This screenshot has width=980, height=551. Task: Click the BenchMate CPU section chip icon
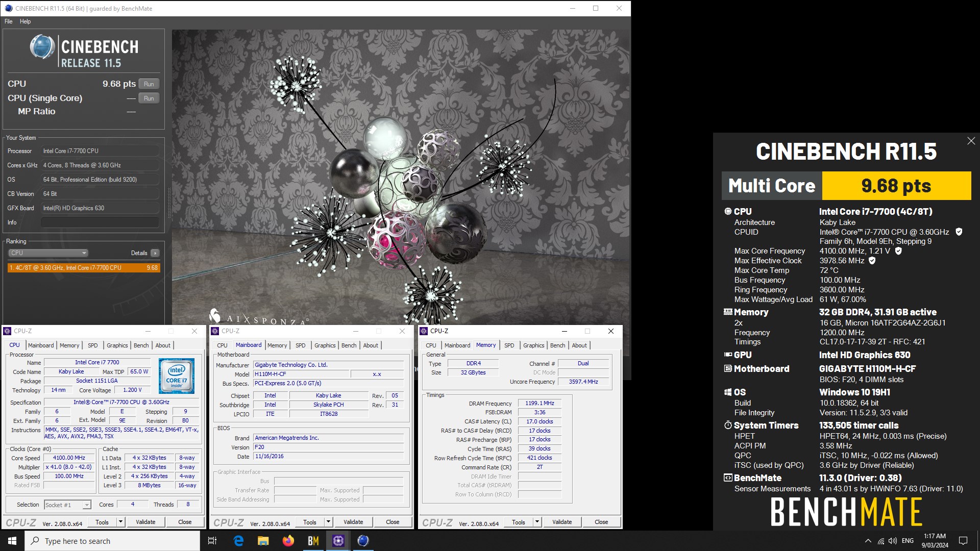coord(728,211)
